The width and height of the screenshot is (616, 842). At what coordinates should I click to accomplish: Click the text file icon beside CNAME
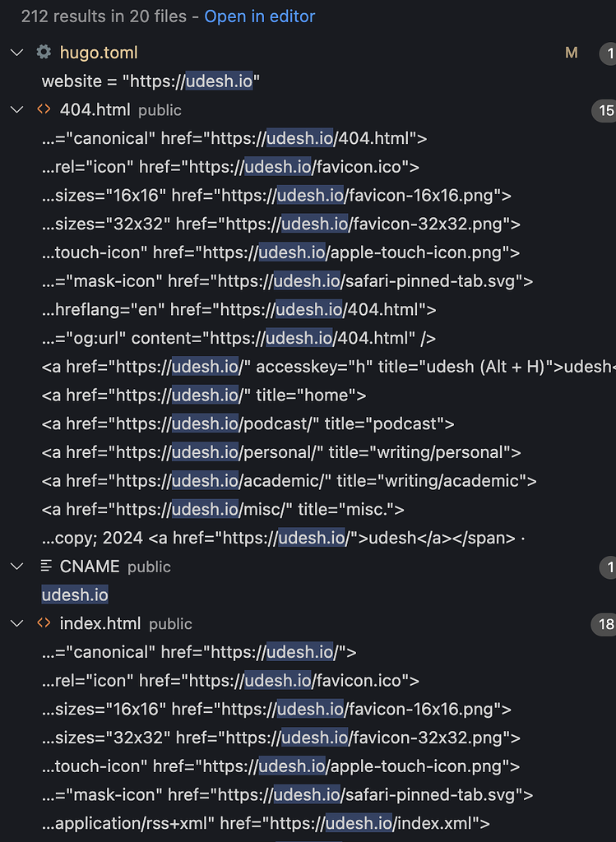(x=46, y=566)
